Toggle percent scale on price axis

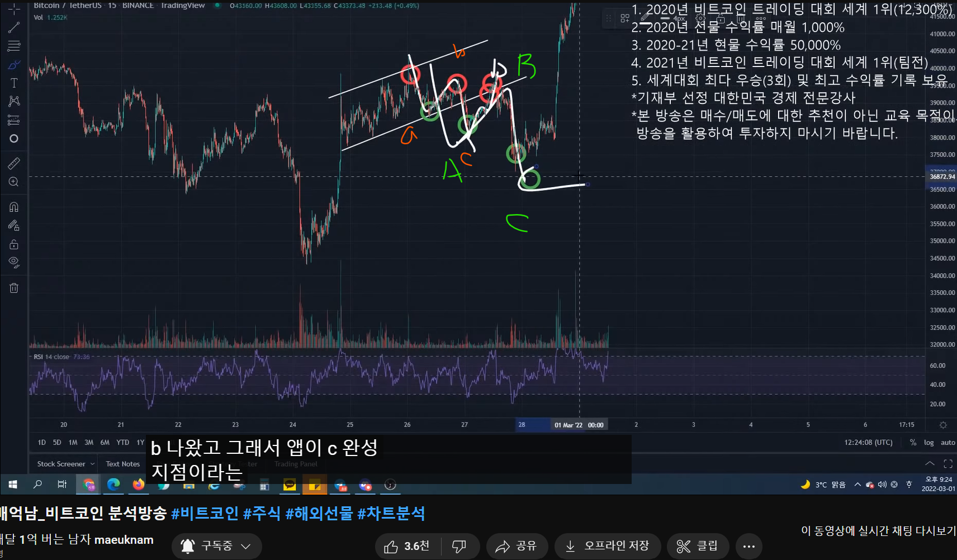913,443
